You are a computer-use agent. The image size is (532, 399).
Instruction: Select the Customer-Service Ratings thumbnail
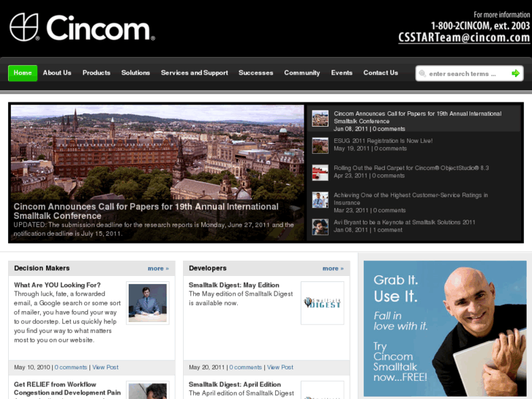(320, 200)
